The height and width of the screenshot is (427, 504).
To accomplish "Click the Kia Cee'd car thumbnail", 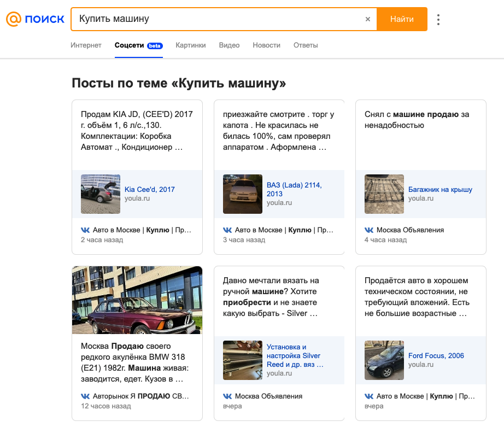I will pos(101,194).
